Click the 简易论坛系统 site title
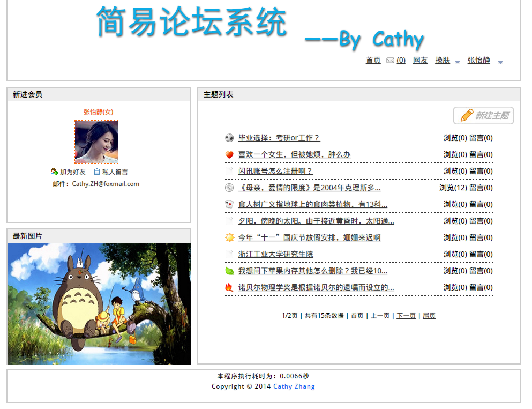Viewport: 532px width, 409px height. pos(192,22)
